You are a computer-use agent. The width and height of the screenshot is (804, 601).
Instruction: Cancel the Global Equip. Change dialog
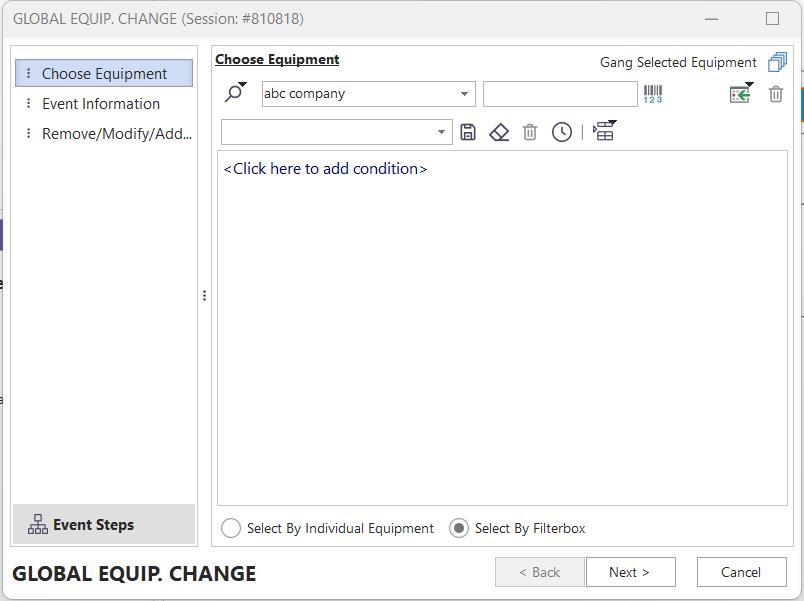(741, 572)
